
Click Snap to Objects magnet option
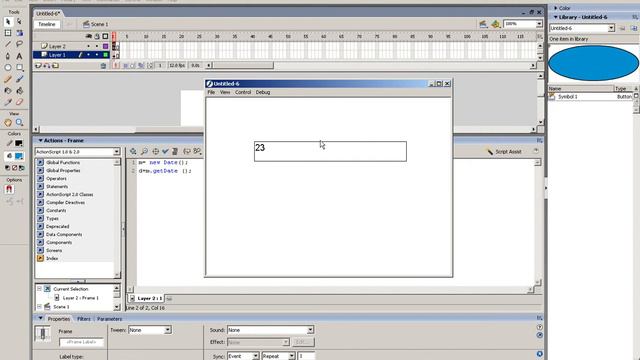[x=9, y=189]
